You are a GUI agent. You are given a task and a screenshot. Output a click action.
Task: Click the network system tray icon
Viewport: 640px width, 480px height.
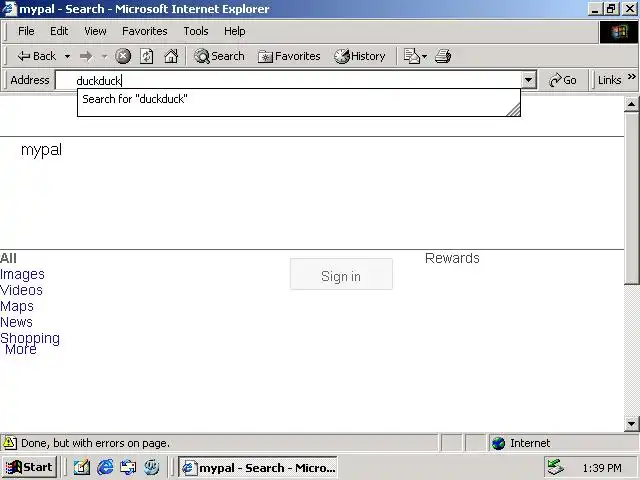point(556,467)
